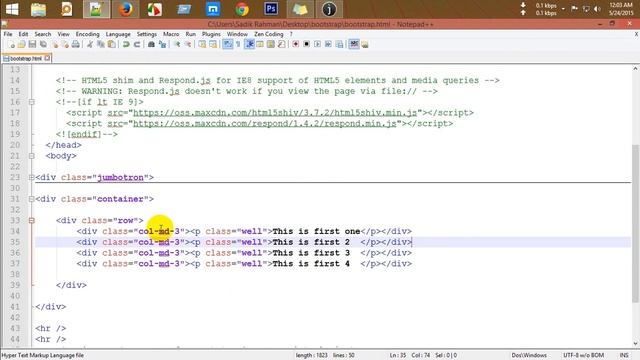Expand the collapsed jumbotron div on line 23
640x360 pixels.
point(31,178)
